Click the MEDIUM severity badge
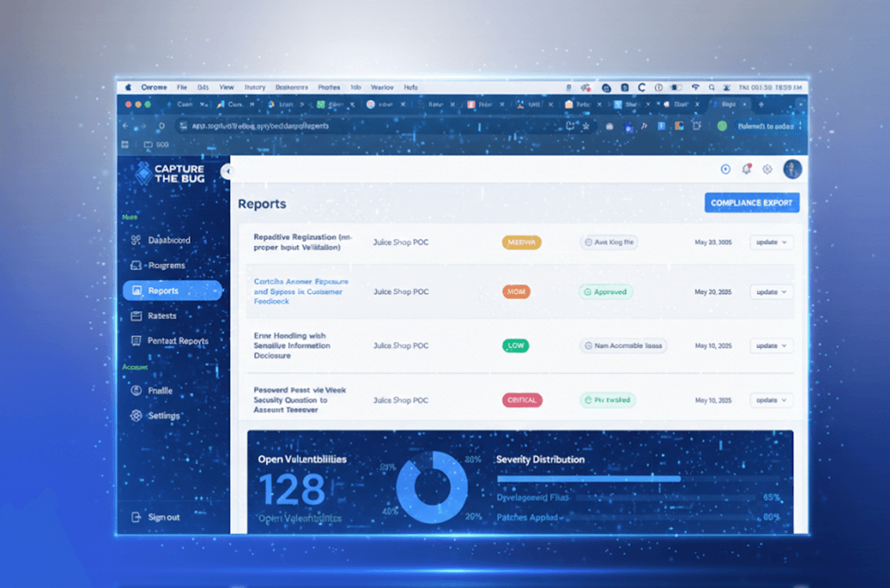 click(x=521, y=242)
